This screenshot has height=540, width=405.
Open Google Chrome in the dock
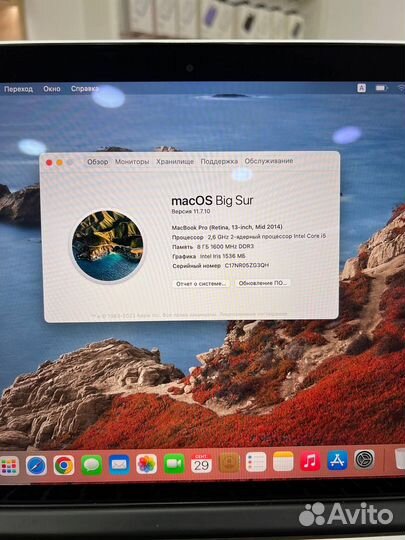tap(64, 465)
